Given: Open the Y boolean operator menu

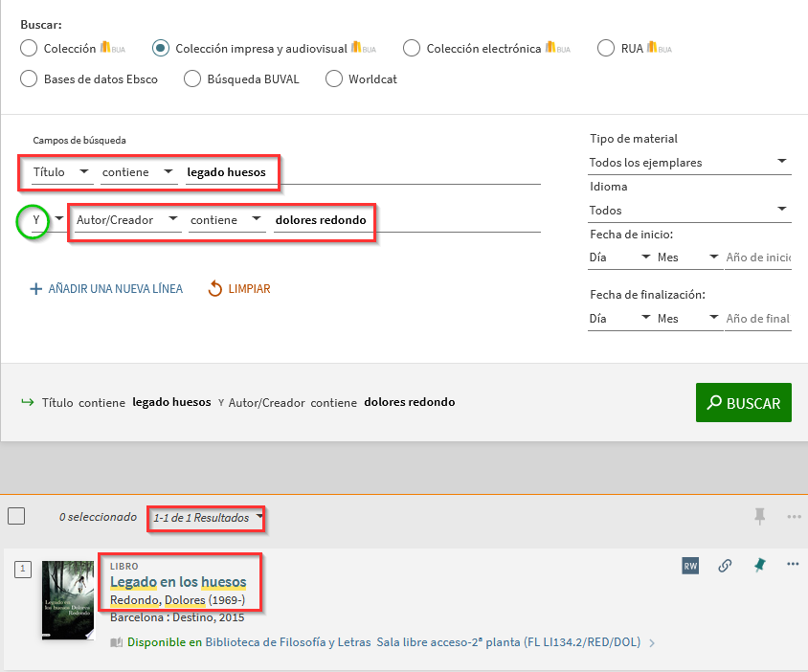Looking at the screenshot, I should click(43, 220).
